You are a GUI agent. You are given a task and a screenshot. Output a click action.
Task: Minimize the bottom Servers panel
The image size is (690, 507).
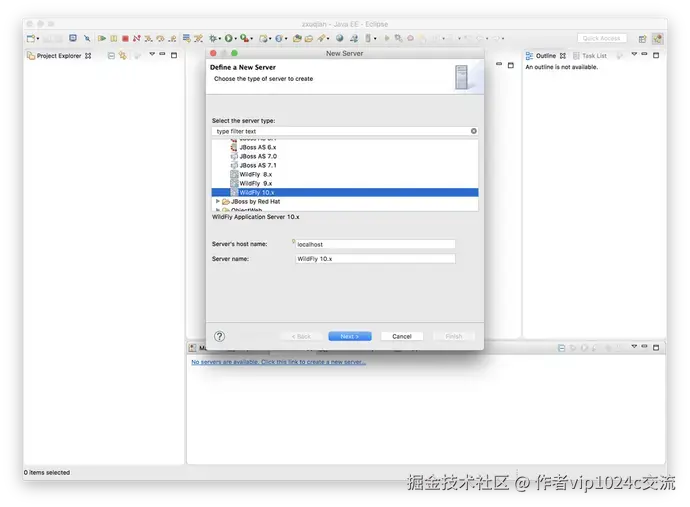(645, 346)
